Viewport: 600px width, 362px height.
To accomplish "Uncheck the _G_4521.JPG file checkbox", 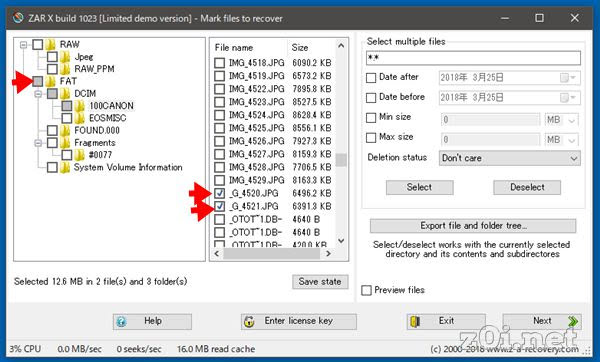I will point(220,206).
